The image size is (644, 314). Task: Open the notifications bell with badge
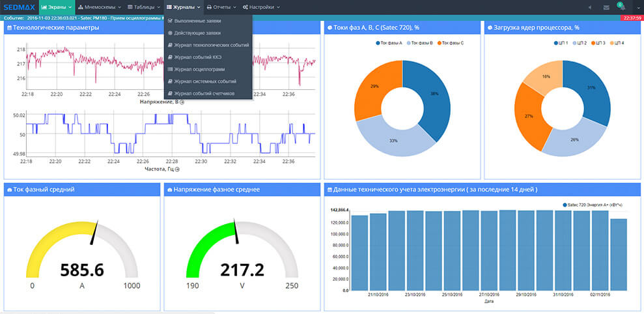click(x=621, y=7)
